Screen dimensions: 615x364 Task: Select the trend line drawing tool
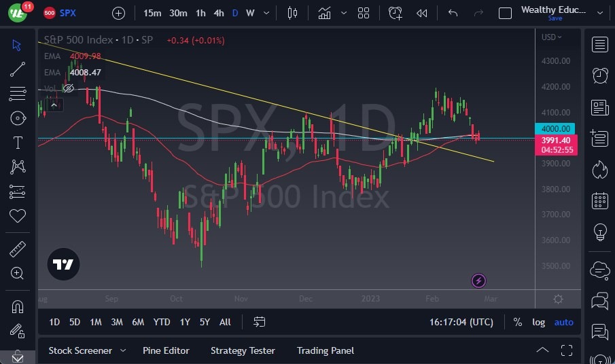[x=18, y=69]
